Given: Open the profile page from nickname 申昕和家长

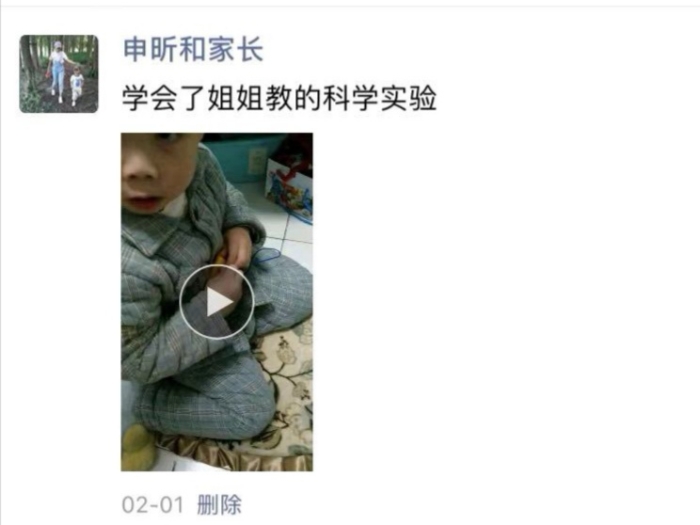Looking at the screenshot, I should pos(193,49).
